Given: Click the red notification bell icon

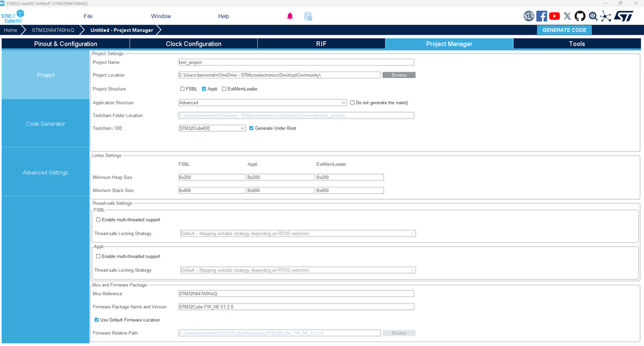Looking at the screenshot, I should coord(290,16).
